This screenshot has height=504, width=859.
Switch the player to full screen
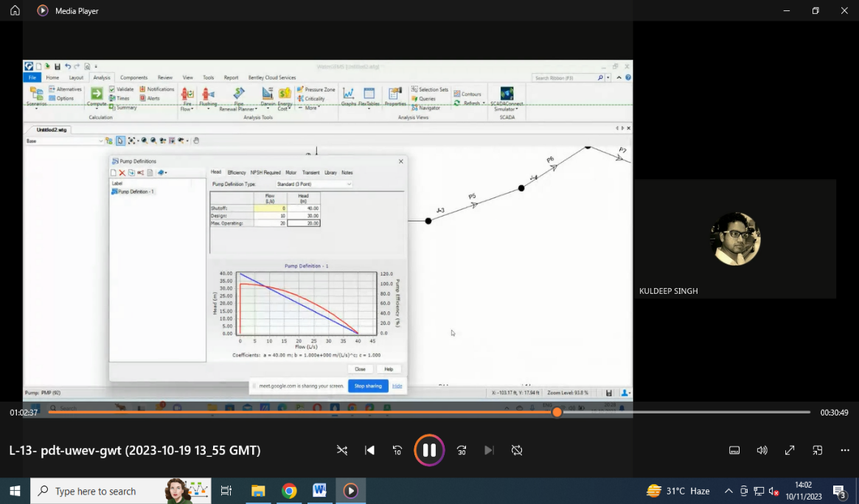pyautogui.click(x=790, y=449)
